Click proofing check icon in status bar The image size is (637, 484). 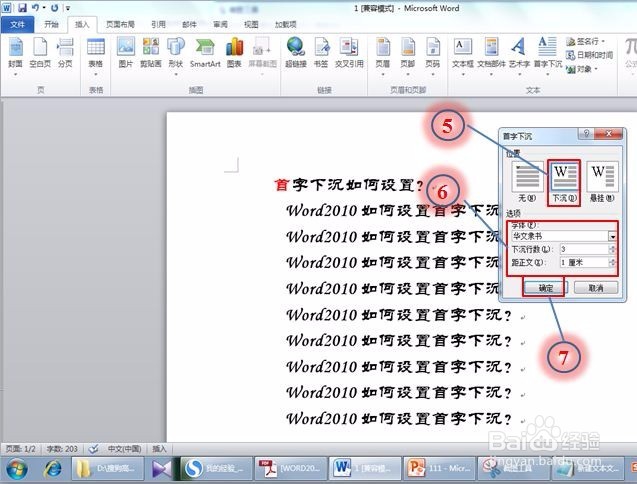pos(93,449)
